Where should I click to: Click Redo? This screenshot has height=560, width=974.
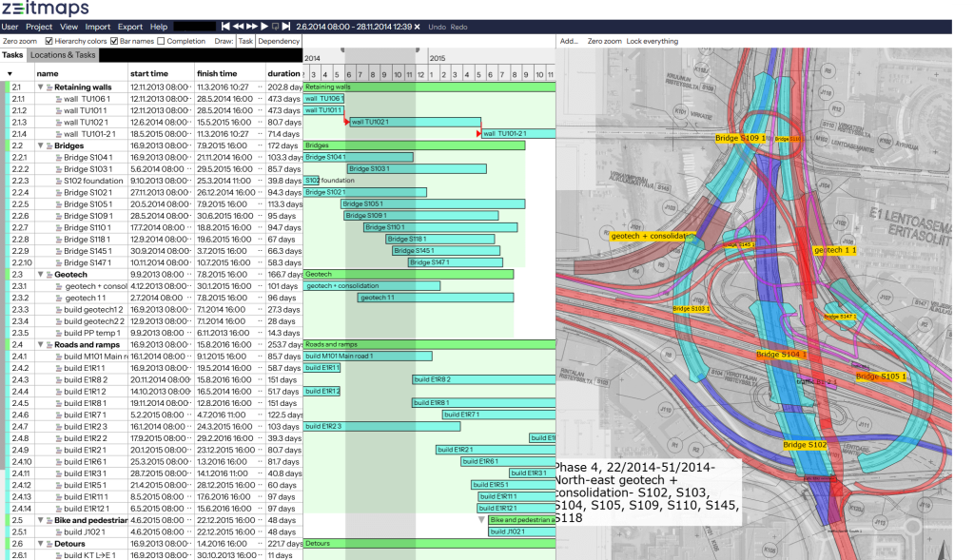click(459, 27)
